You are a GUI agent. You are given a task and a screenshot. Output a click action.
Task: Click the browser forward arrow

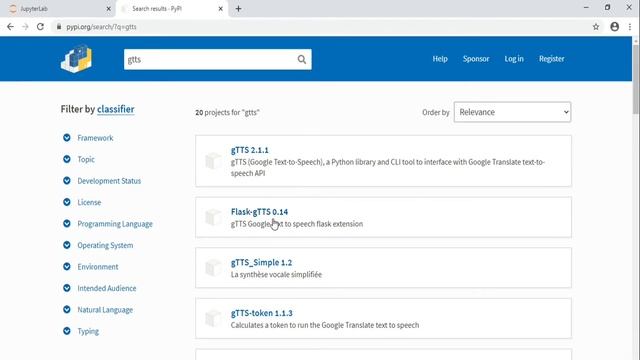(25, 27)
